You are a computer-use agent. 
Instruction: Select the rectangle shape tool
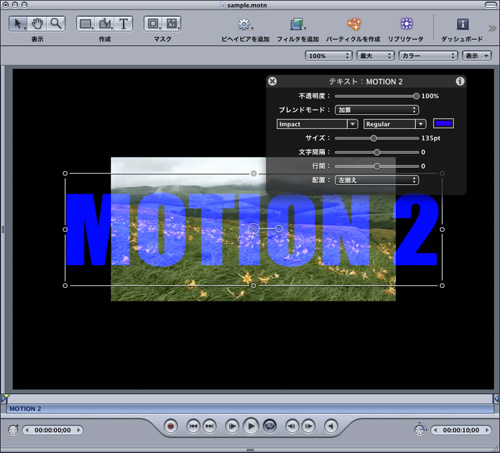click(86, 24)
